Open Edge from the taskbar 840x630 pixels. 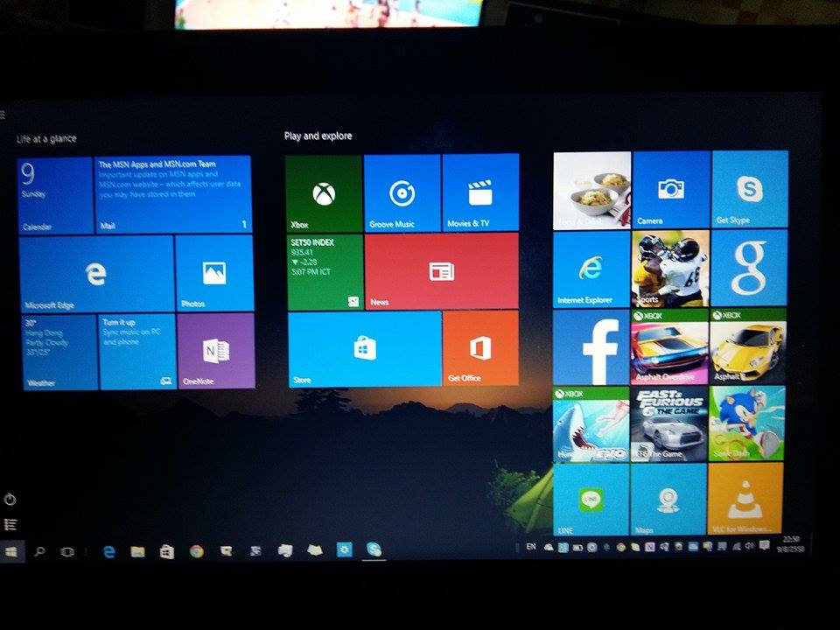pyautogui.click(x=109, y=551)
